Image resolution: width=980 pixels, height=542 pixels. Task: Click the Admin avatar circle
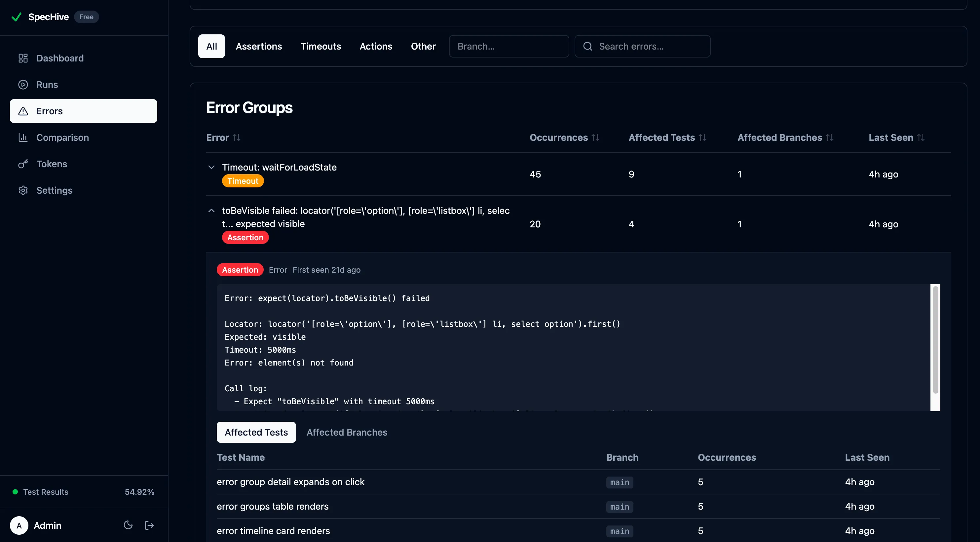coord(19,525)
